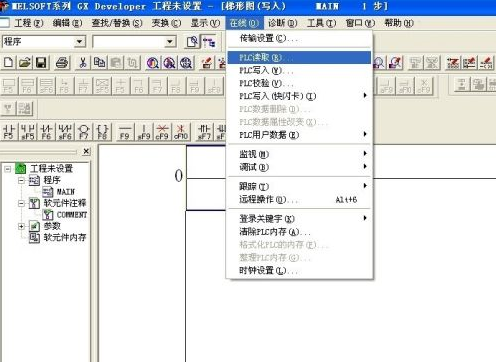Click the document-search icon beside the combo boxes
This screenshot has width=496, height=362.
tap(193, 42)
